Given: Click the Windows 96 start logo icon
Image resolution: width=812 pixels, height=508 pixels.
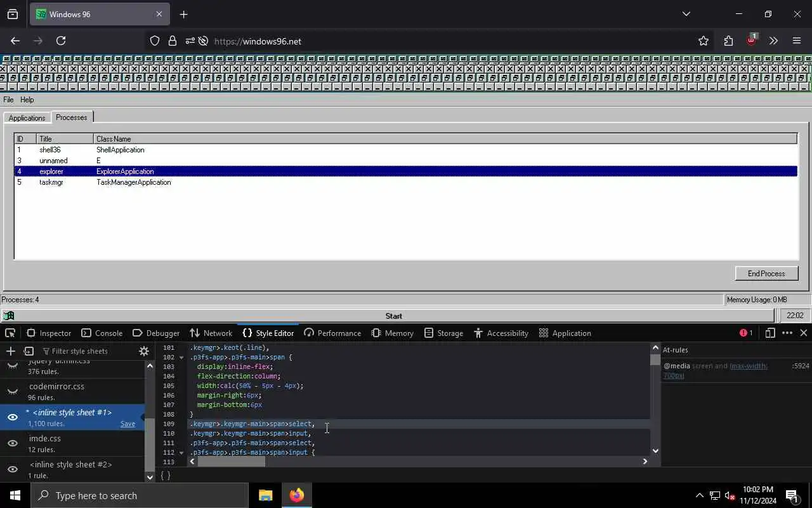Looking at the screenshot, I should 9,316.
